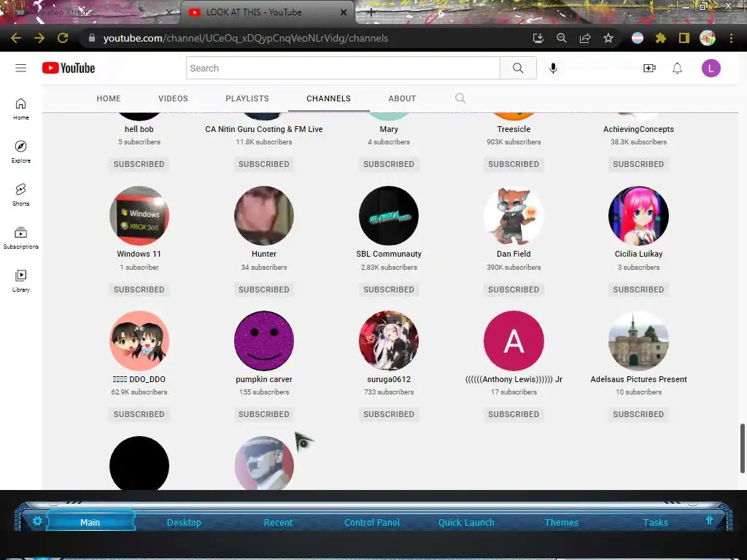Unsubscribe from Adelsaus Pictures Present
The height and width of the screenshot is (560, 747).
638,414
